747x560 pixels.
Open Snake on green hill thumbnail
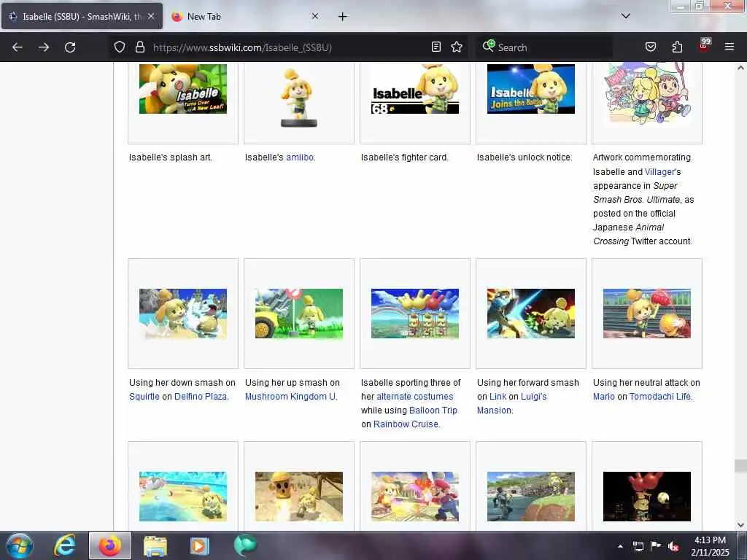(x=531, y=496)
